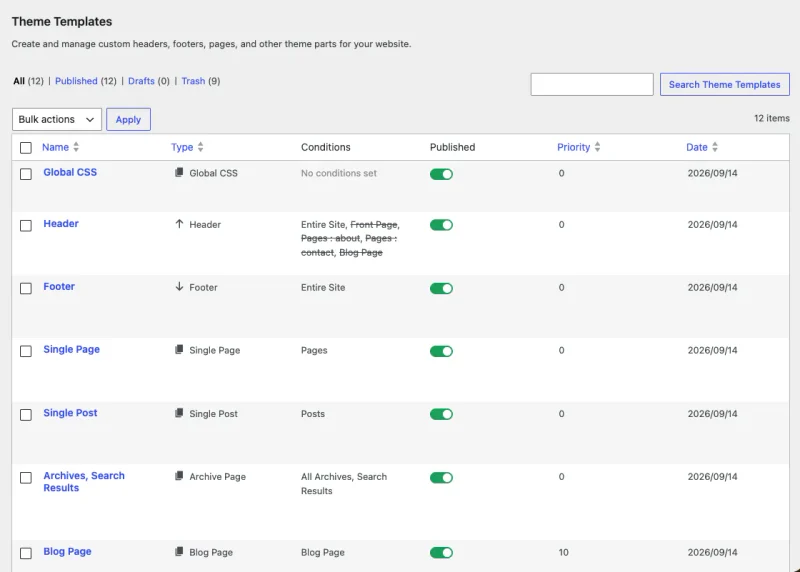Check the Archives, Search Results row checkbox
The image size is (800, 572).
(x=26, y=478)
